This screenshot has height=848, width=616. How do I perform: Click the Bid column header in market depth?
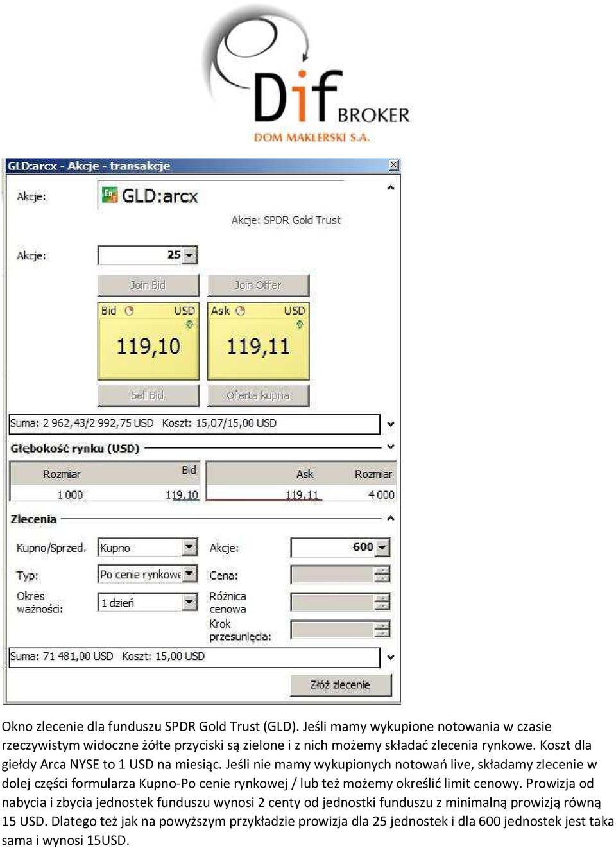pyautogui.click(x=189, y=471)
